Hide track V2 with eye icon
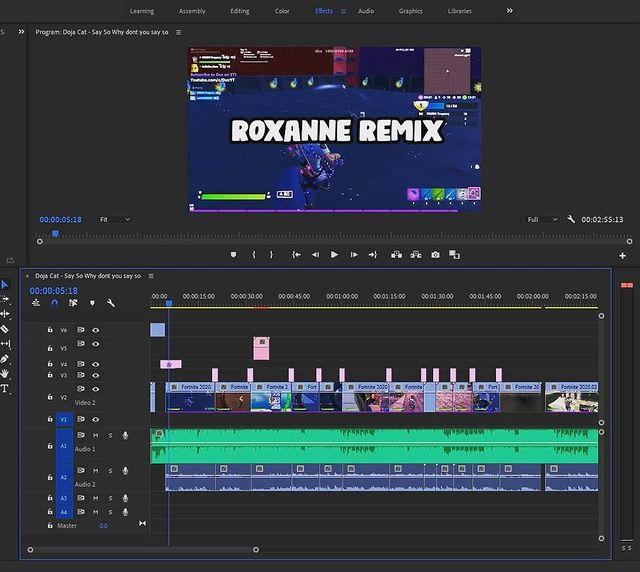 96,389
